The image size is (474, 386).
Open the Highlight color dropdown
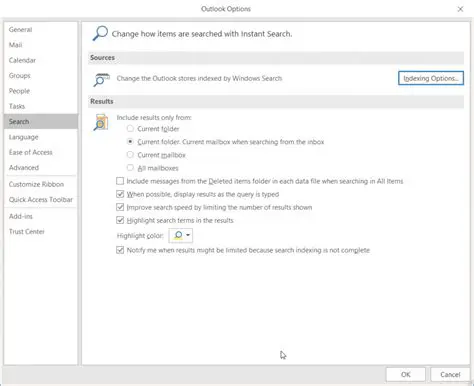coord(181,235)
